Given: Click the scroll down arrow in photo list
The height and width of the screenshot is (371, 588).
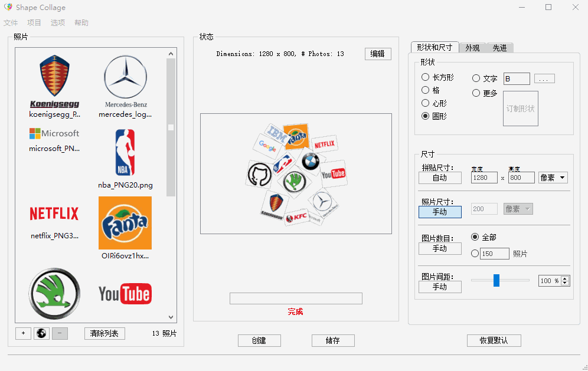Looking at the screenshot, I should pyautogui.click(x=171, y=317).
